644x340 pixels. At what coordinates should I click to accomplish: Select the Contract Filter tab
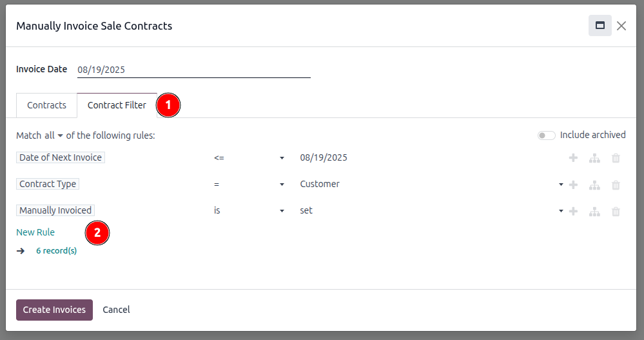tap(117, 105)
